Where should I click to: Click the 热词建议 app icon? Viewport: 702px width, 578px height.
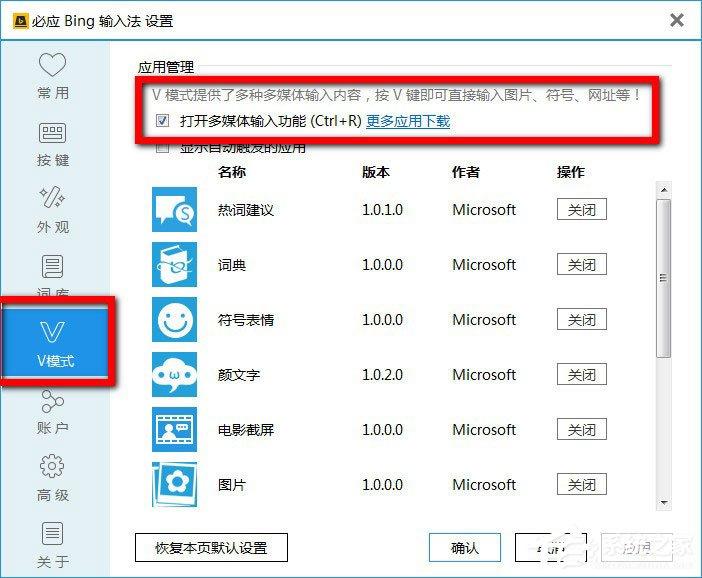click(174, 210)
